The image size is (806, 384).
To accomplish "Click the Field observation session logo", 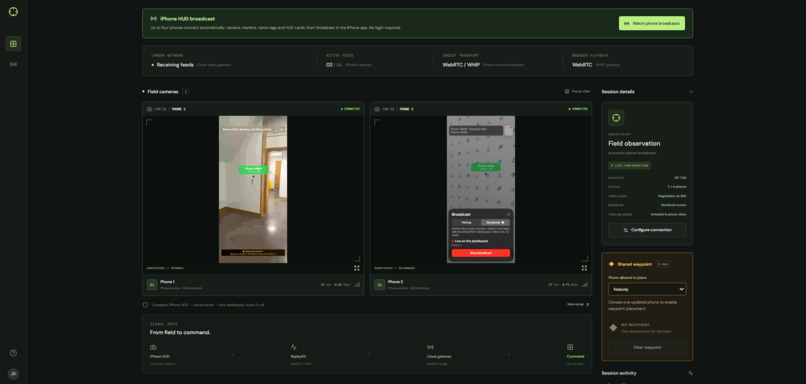I will click(x=616, y=118).
